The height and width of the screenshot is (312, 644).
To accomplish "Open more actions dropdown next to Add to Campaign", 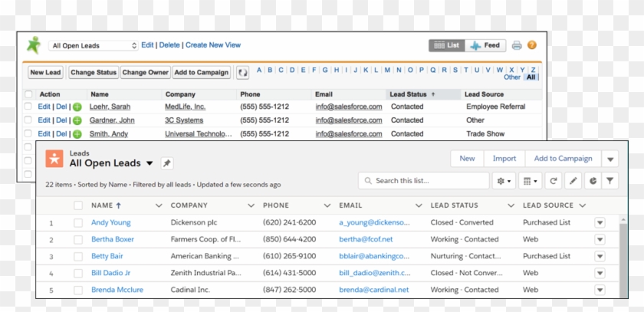I will tap(610, 159).
